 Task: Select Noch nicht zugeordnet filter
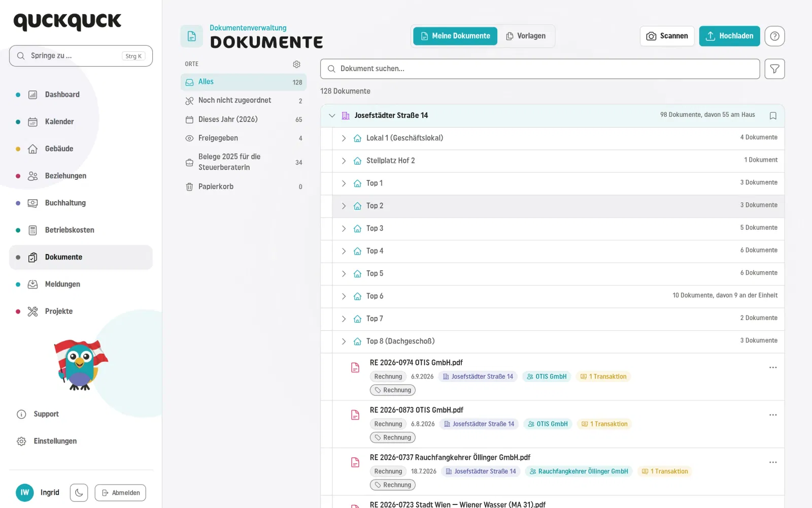[x=244, y=101]
